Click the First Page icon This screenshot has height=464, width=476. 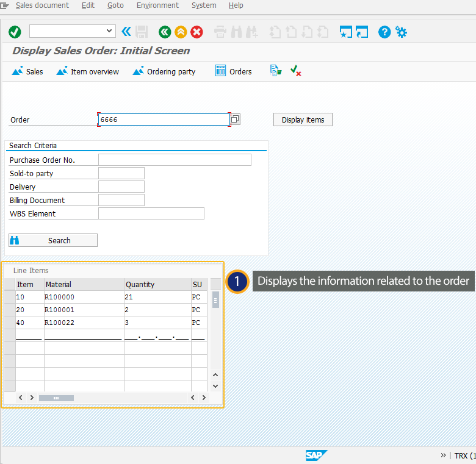pyautogui.click(x=275, y=32)
